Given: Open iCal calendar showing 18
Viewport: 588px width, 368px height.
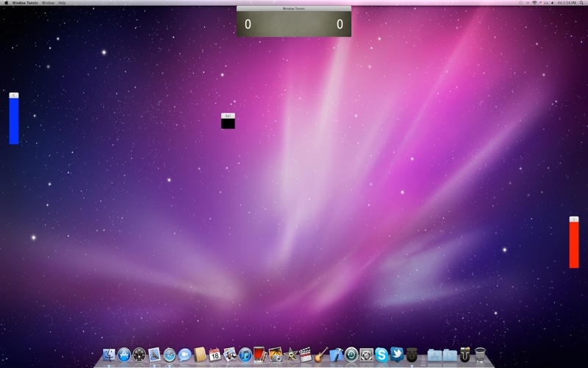Looking at the screenshot, I should [x=215, y=355].
